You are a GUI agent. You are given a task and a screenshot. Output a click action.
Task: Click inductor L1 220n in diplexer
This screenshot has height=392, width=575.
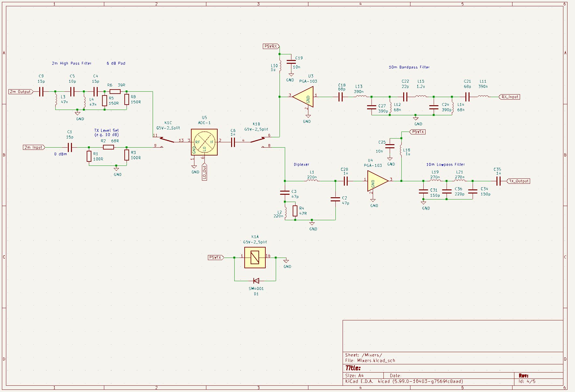312,180
